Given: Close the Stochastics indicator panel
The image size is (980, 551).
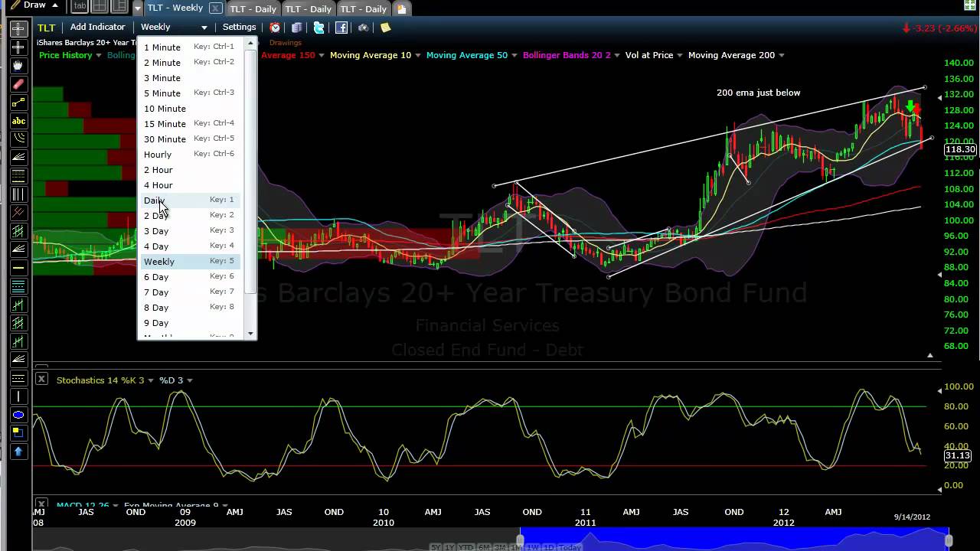Looking at the screenshot, I should pyautogui.click(x=41, y=380).
